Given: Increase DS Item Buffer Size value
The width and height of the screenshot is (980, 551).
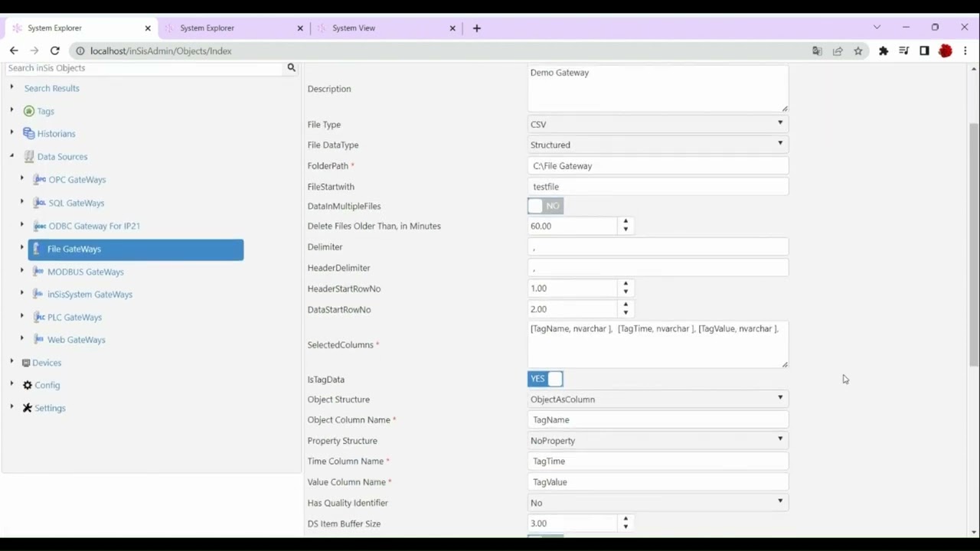Looking at the screenshot, I should coord(626,520).
